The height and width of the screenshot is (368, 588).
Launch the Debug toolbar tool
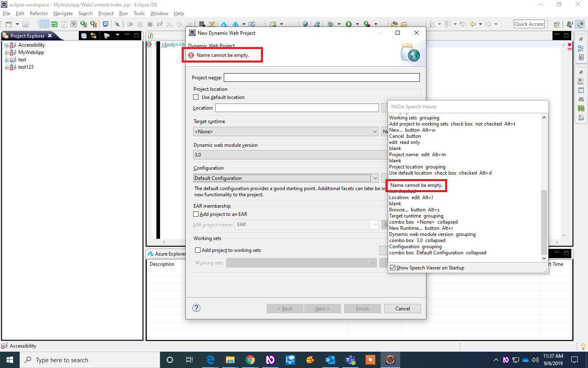[331, 24]
